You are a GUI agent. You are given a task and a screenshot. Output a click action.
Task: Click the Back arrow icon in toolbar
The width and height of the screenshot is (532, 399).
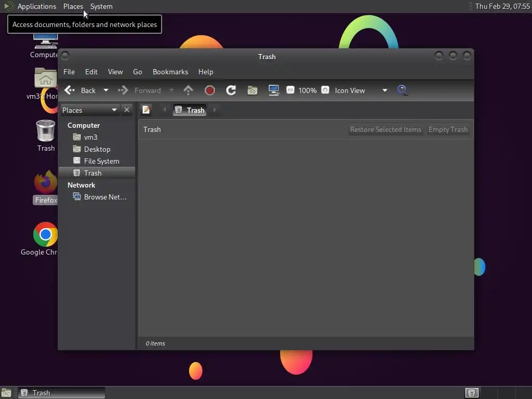(69, 90)
